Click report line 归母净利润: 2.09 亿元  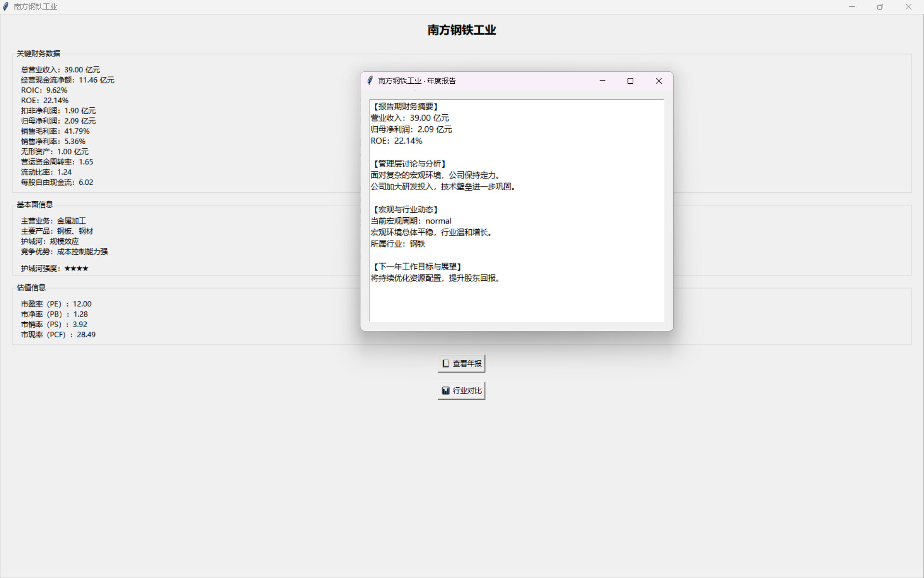click(411, 130)
